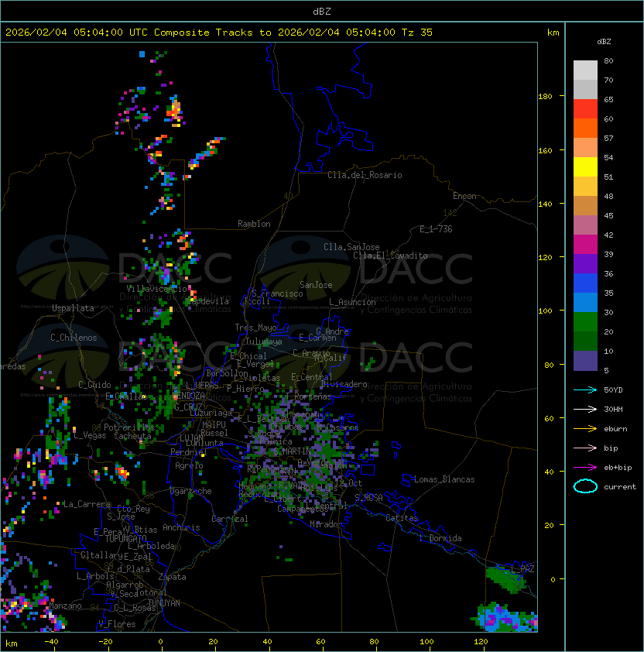Click the 'La_Carrera' map label
644x652 pixels.
87,504
